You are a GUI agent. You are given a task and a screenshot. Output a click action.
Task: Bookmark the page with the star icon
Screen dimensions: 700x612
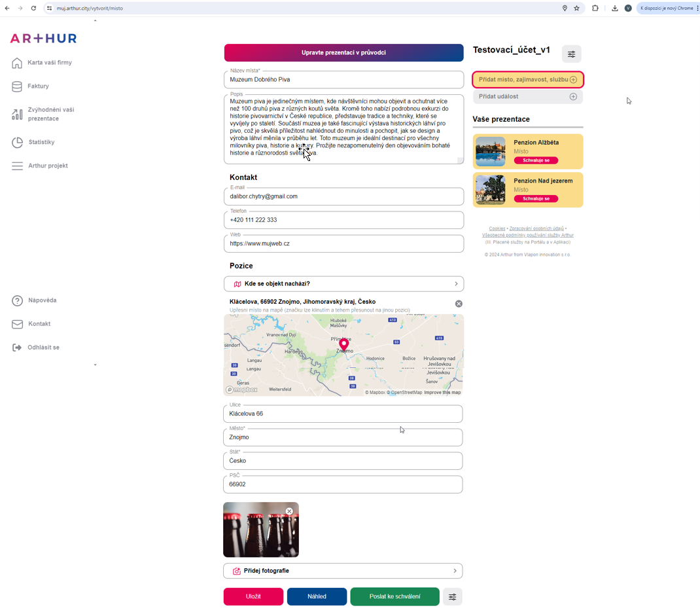(576, 9)
